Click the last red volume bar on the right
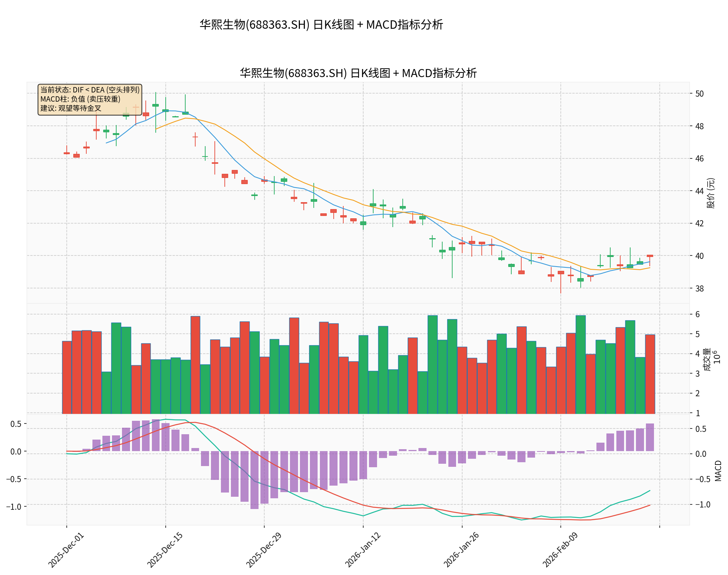Image resolution: width=728 pixels, height=575 pixels. 650,374
